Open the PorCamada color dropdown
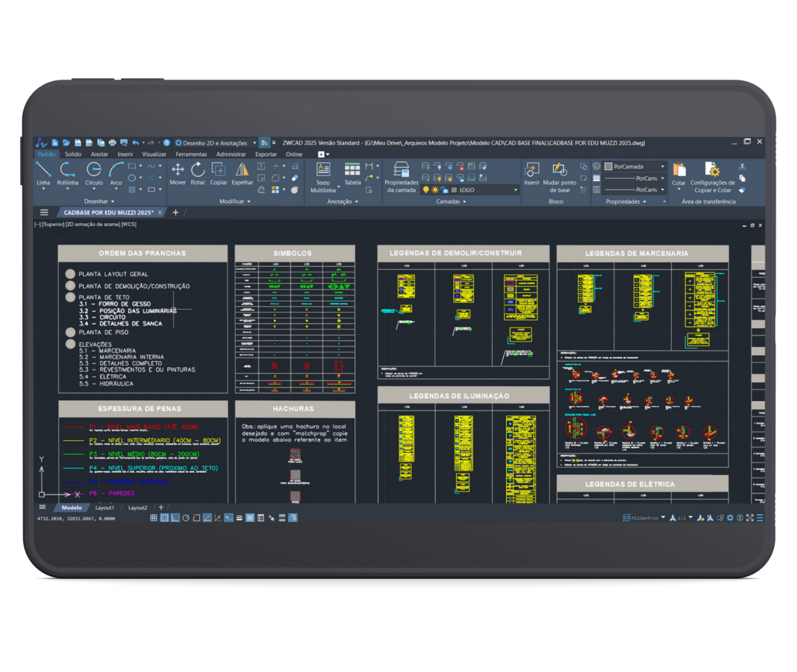This screenshot has width=797, height=672. point(663,167)
